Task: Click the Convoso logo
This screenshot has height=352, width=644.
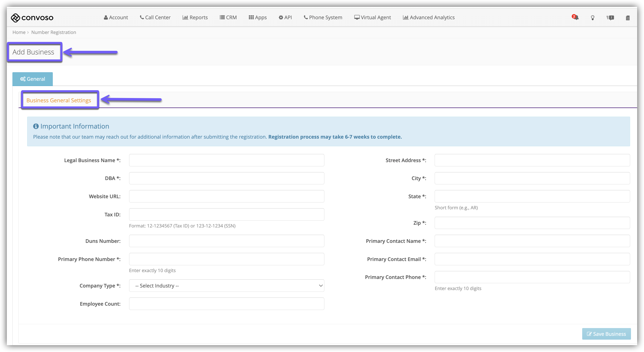Action: (x=32, y=18)
